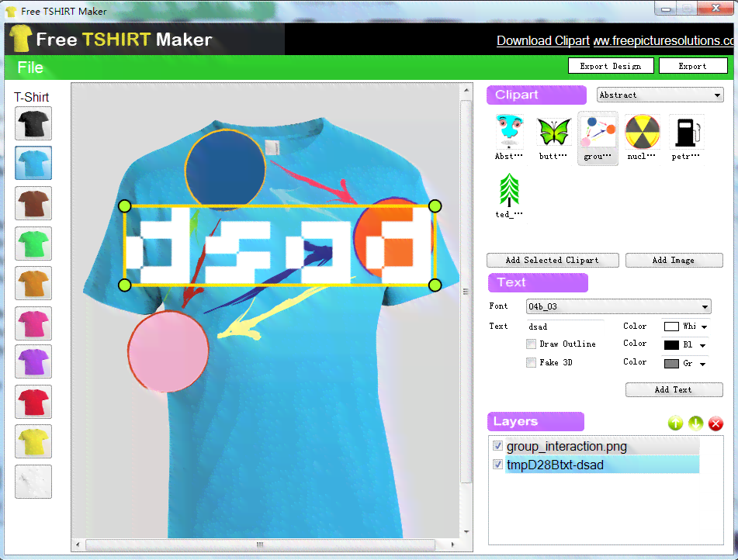The width and height of the screenshot is (738, 560).
Task: Select the brown T-shirt
Action: tap(33, 203)
